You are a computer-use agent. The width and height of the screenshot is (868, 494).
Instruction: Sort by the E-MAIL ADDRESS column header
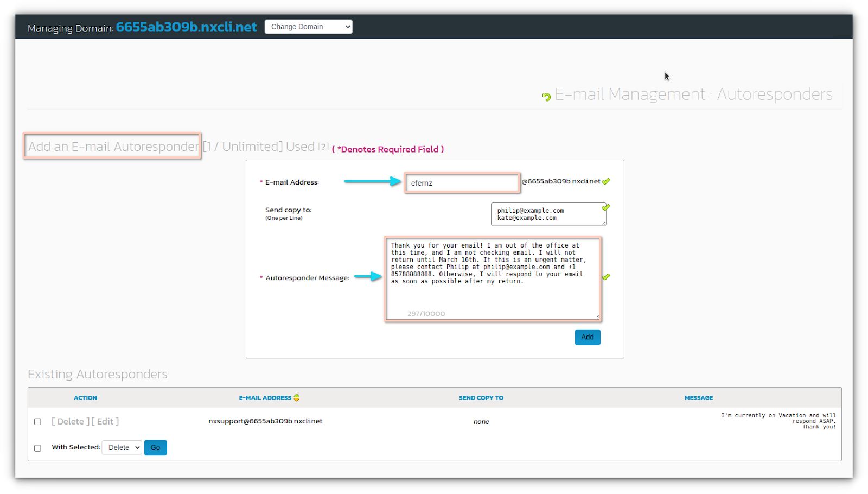point(265,398)
